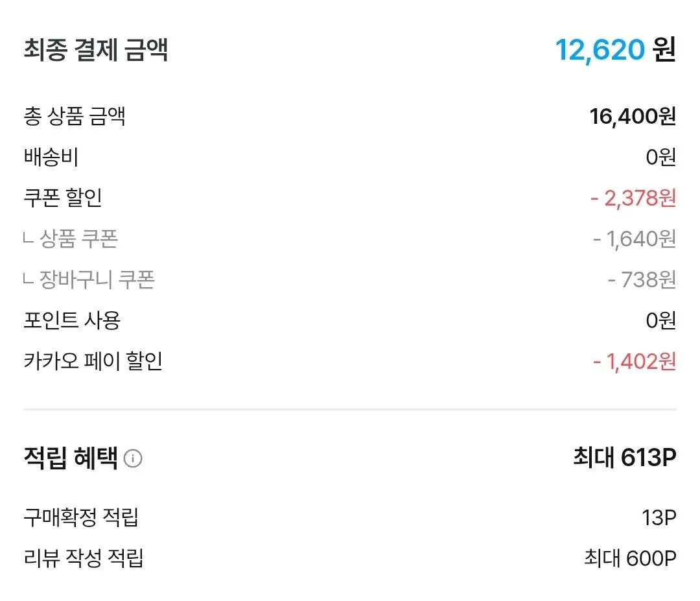Click the 카카오 페이 할인 label
The height and width of the screenshot is (601, 700).
[93, 360]
